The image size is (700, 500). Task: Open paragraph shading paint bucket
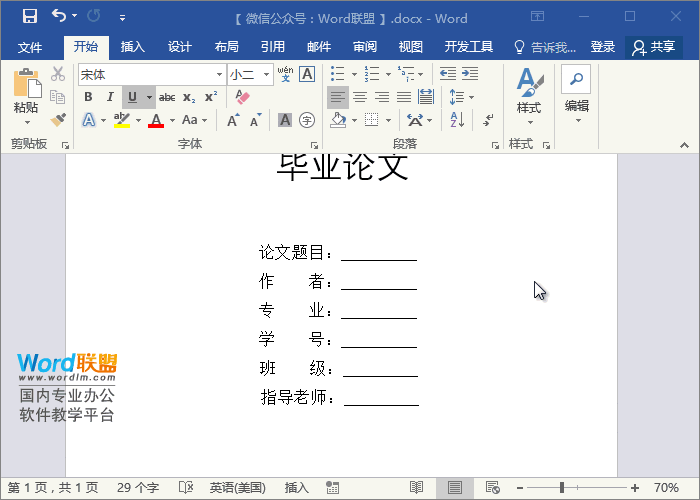(x=338, y=120)
